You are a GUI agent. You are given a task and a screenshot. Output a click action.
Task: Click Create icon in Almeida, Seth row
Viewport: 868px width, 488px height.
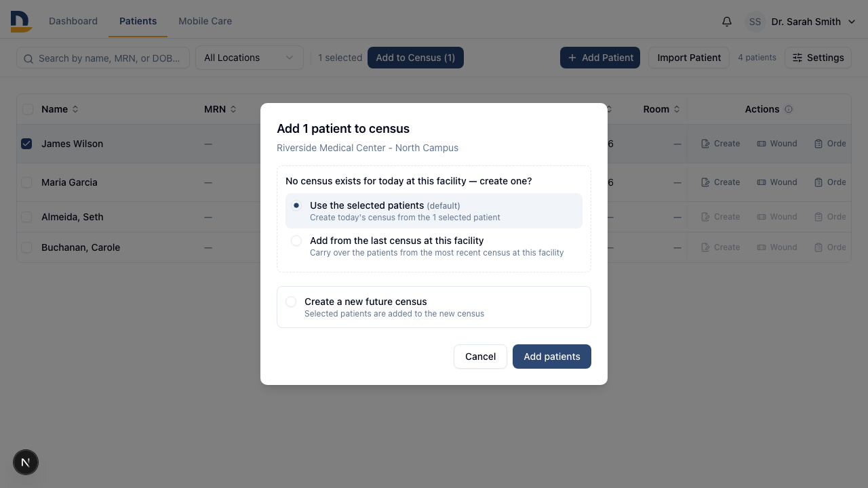705,217
